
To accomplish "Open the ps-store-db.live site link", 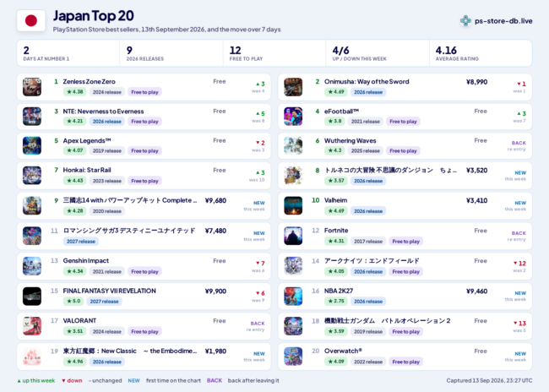I will click(503, 21).
